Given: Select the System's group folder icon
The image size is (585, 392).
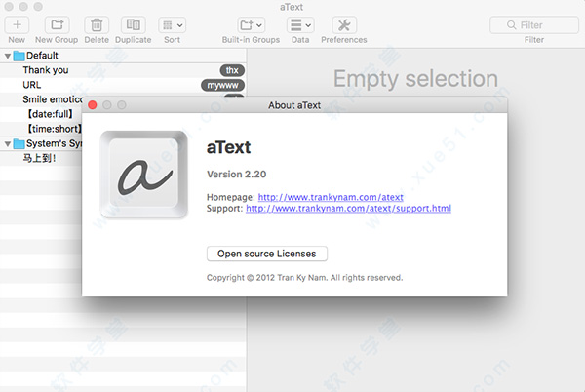Looking at the screenshot, I should point(19,144).
